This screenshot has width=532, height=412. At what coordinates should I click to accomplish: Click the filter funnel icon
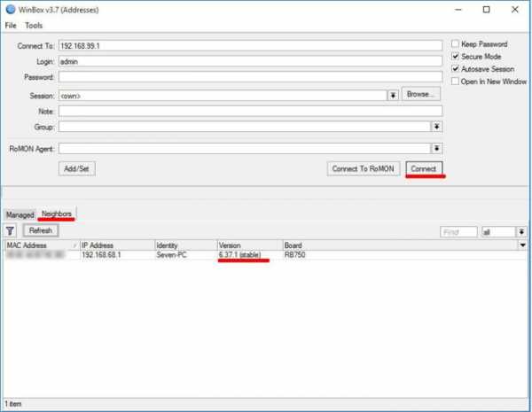point(12,230)
